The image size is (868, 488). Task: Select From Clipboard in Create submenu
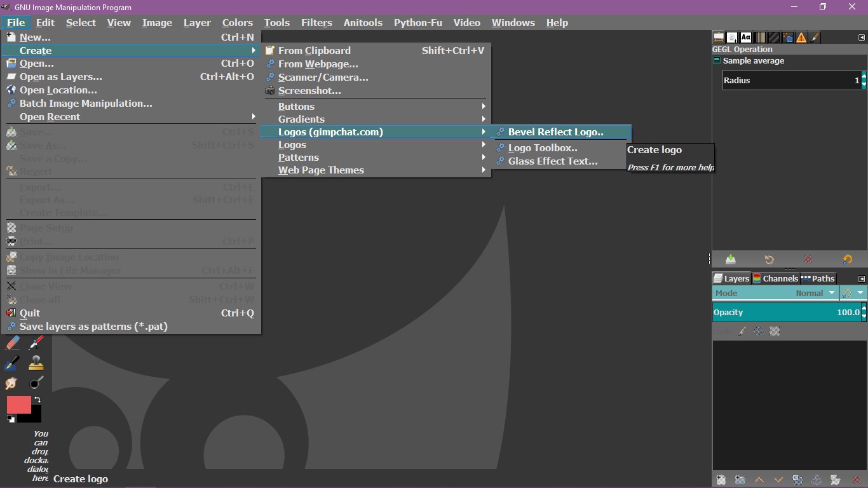point(376,50)
